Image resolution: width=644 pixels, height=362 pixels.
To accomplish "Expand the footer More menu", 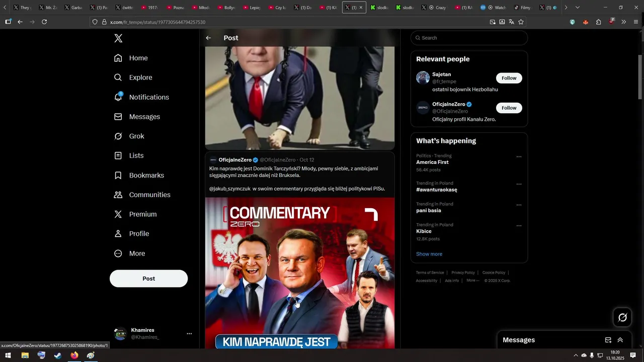I will 472,281.
